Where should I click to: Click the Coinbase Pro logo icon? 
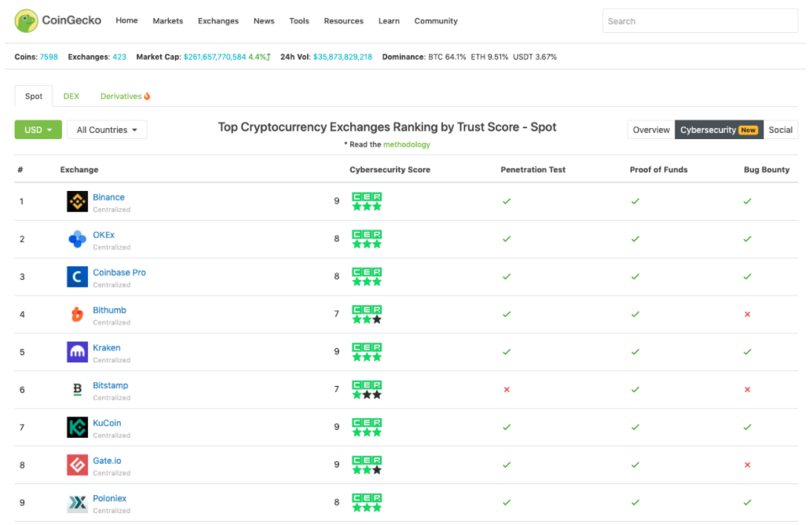(x=77, y=277)
